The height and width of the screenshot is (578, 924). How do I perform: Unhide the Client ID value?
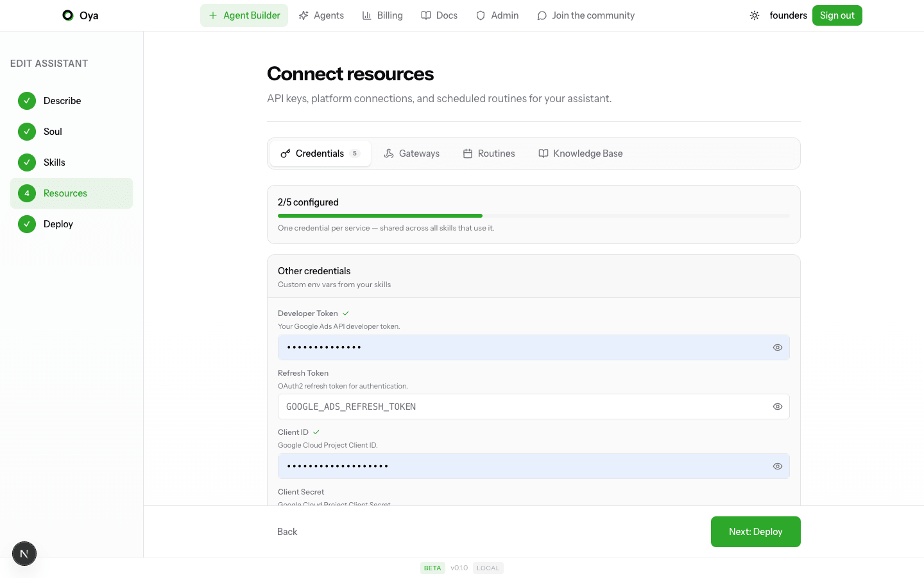coord(777,466)
